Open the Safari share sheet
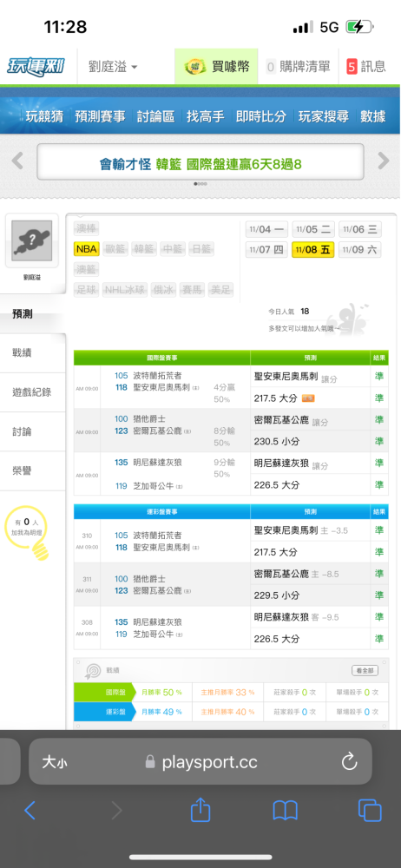401x868 pixels. click(x=200, y=810)
